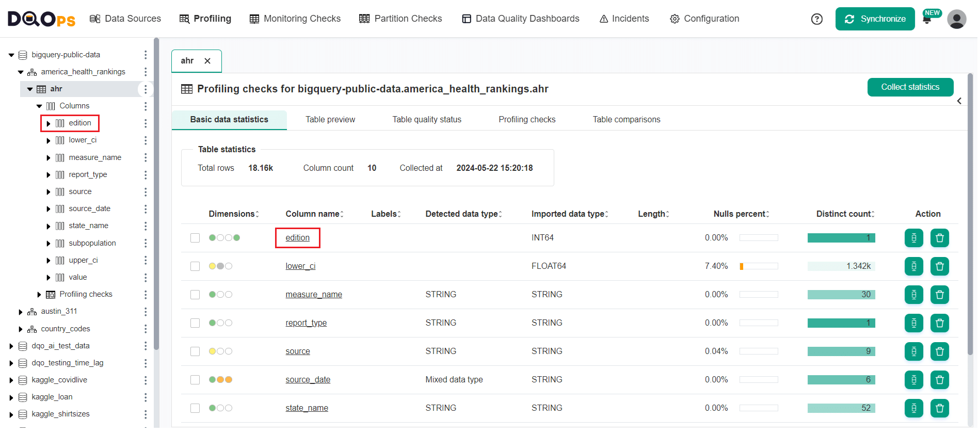This screenshot has width=980, height=434.
Task: Click the nulls percent bar for lower_ci
Action: (759, 266)
